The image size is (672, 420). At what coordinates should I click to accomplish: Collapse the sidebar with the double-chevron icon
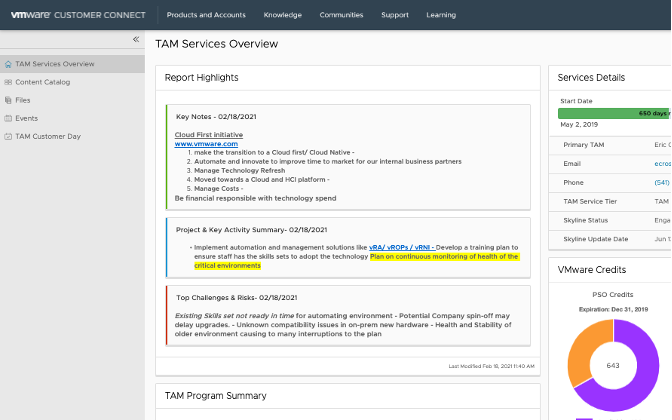[x=136, y=39]
